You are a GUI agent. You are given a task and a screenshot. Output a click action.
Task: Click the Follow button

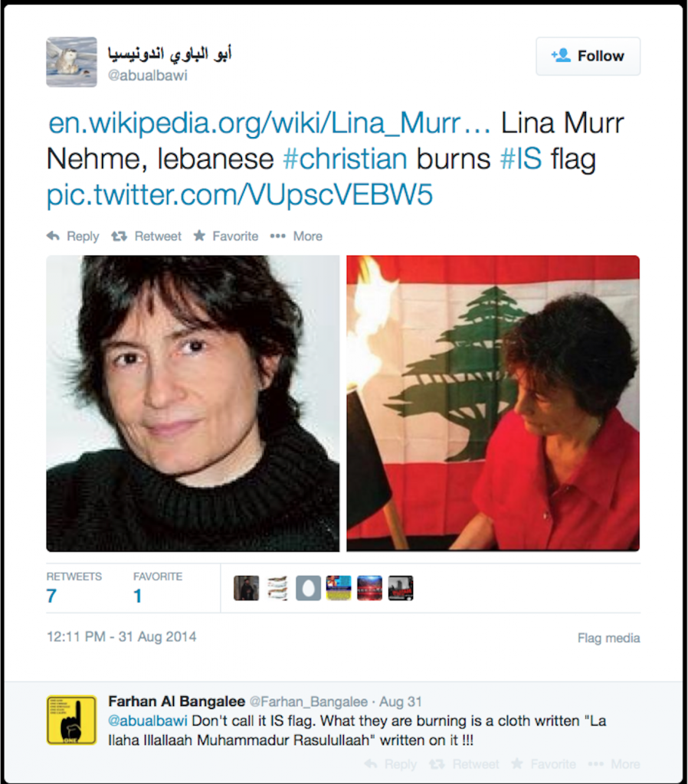588,56
